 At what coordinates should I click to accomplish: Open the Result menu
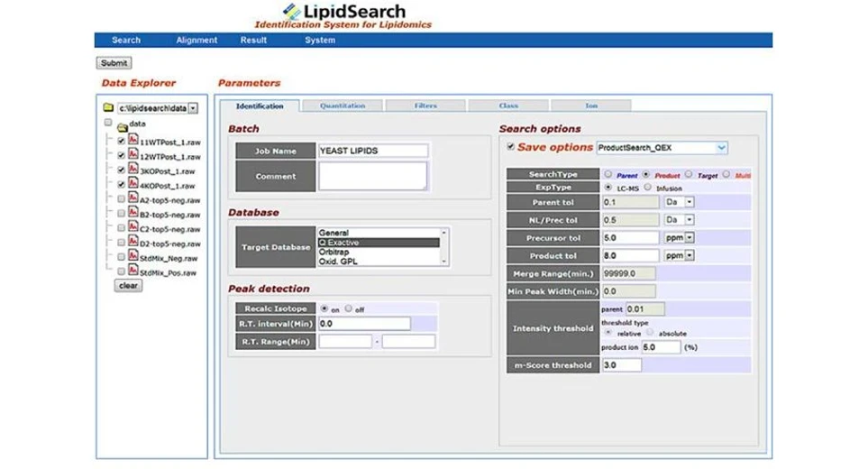253,40
